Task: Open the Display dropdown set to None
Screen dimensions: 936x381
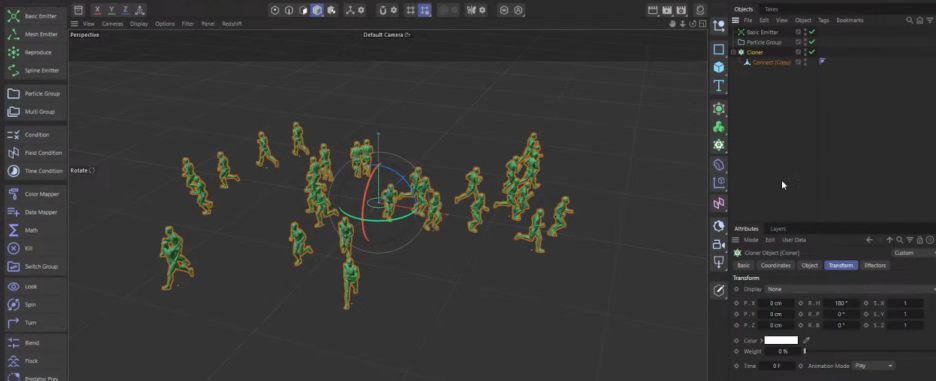Action: click(850, 289)
